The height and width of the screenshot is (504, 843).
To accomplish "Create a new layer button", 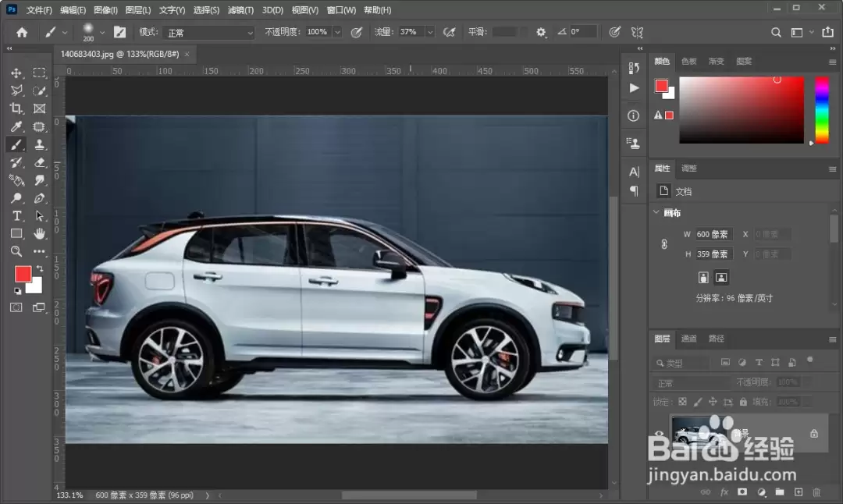I will pyautogui.click(x=799, y=492).
